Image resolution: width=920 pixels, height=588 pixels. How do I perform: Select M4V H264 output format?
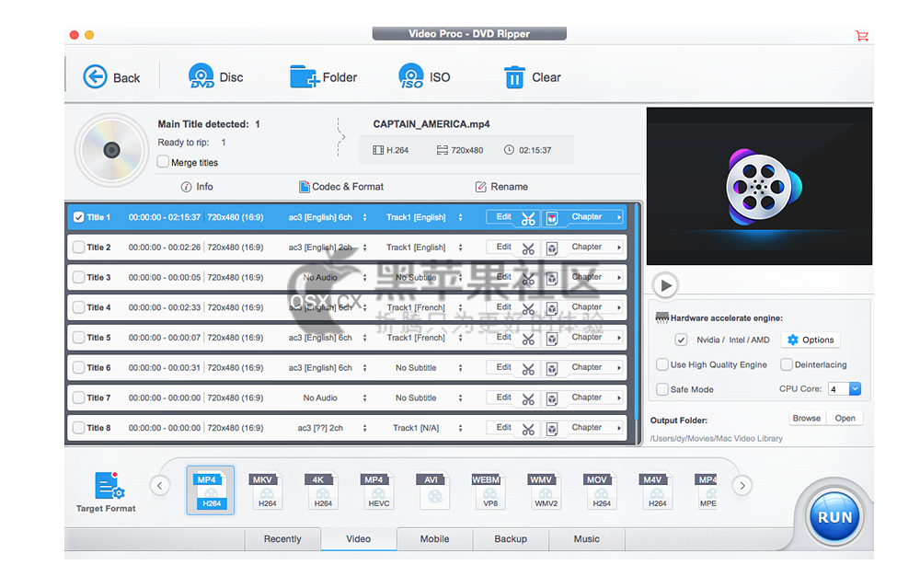pyautogui.click(x=656, y=490)
